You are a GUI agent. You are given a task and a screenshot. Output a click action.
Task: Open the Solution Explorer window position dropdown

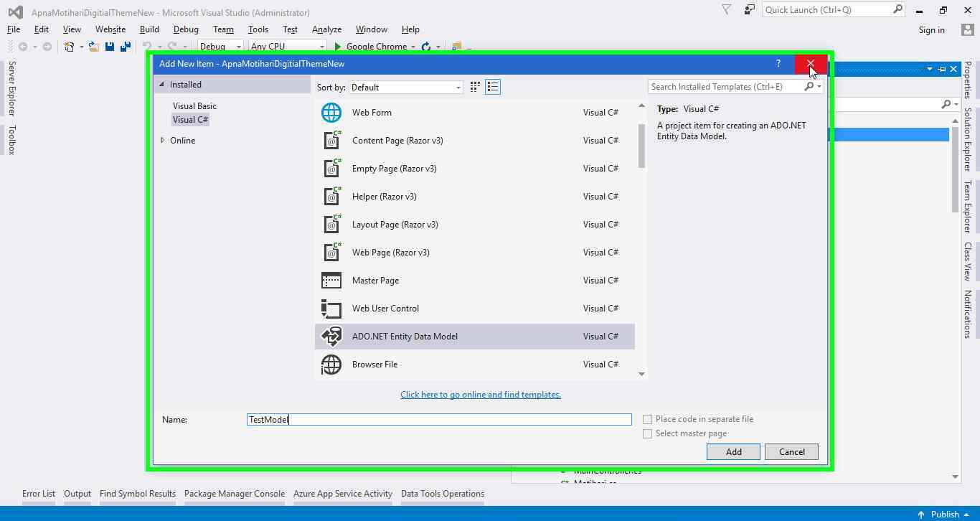pyautogui.click(x=930, y=69)
